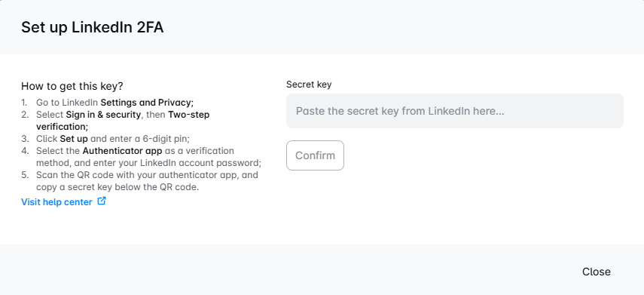Click the Confirm button
This screenshot has height=295, width=644.
pyautogui.click(x=315, y=155)
